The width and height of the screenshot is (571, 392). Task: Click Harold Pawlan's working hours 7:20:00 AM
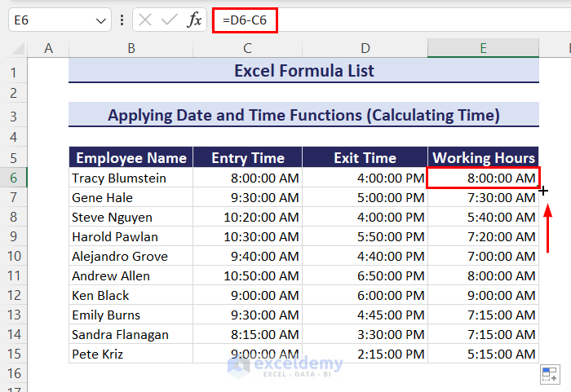[x=483, y=236]
